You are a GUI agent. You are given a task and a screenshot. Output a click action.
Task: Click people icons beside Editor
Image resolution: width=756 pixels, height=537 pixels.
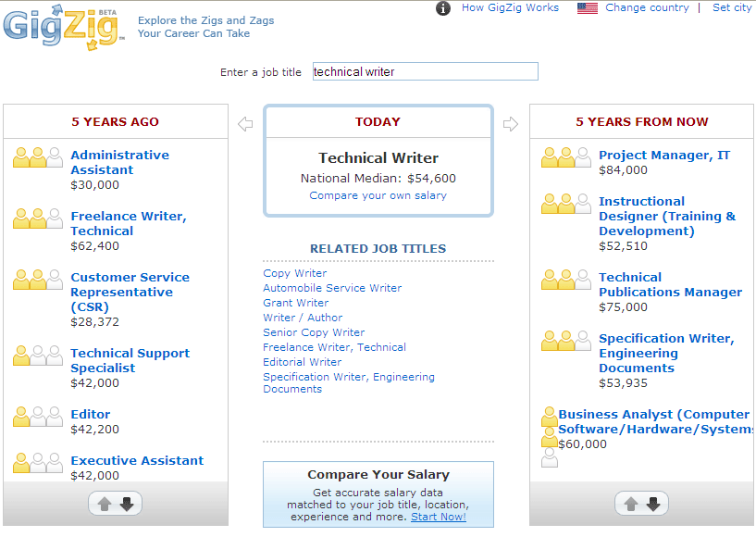coord(38,417)
